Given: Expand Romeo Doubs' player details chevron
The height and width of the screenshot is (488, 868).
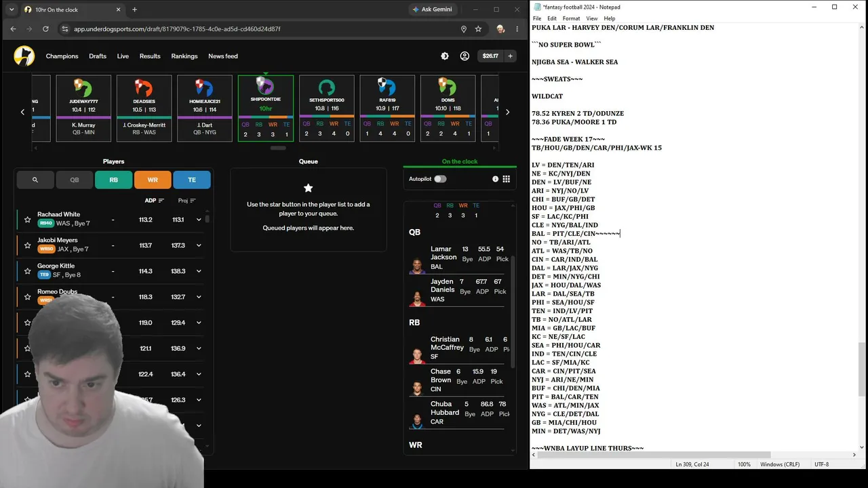Looking at the screenshot, I should [x=199, y=297].
